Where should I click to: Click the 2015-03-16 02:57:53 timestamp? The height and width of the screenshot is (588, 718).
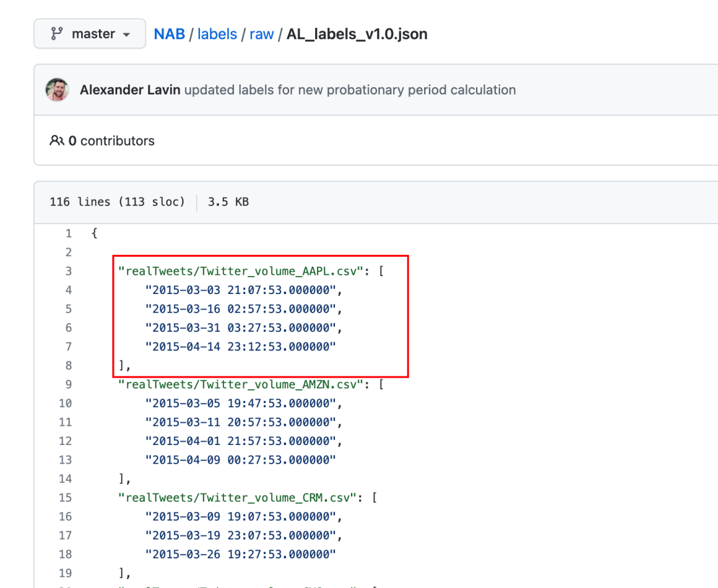click(241, 309)
